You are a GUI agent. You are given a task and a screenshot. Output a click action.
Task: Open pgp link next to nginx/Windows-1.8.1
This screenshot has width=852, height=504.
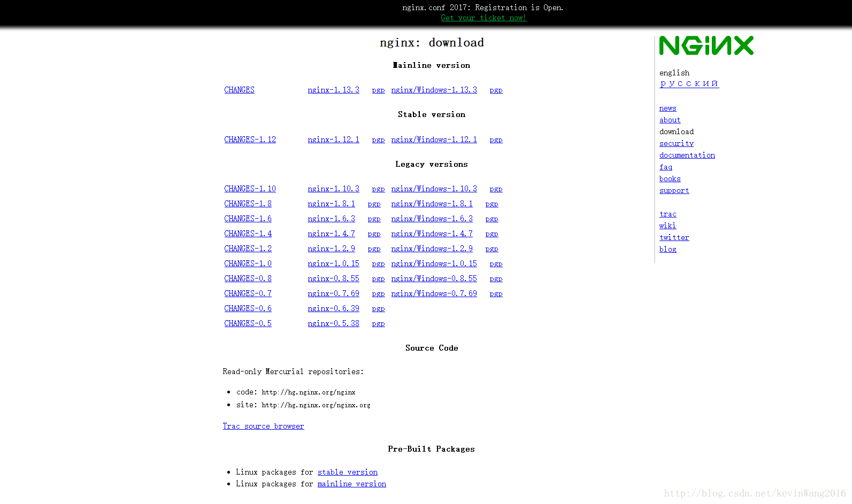click(492, 204)
